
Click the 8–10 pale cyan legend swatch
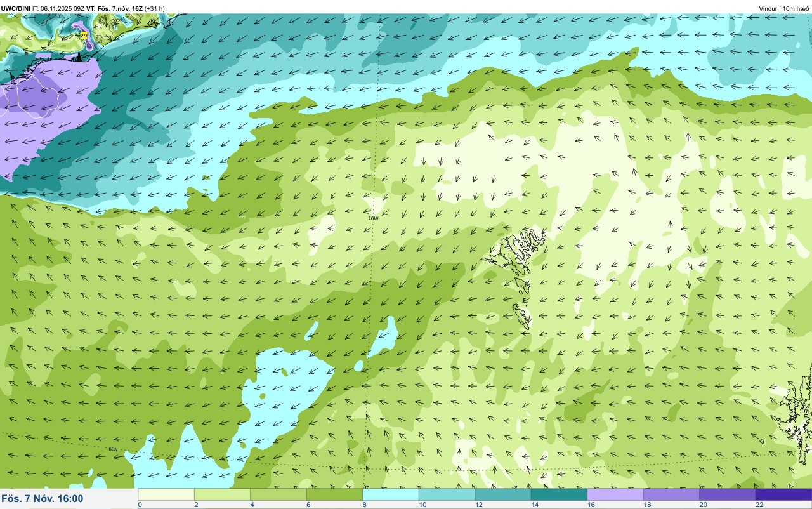click(391, 494)
